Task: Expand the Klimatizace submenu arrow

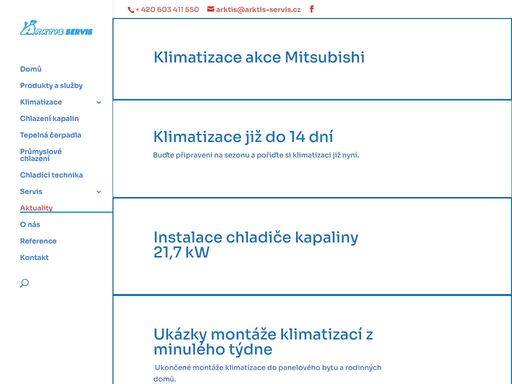Action: [x=99, y=102]
